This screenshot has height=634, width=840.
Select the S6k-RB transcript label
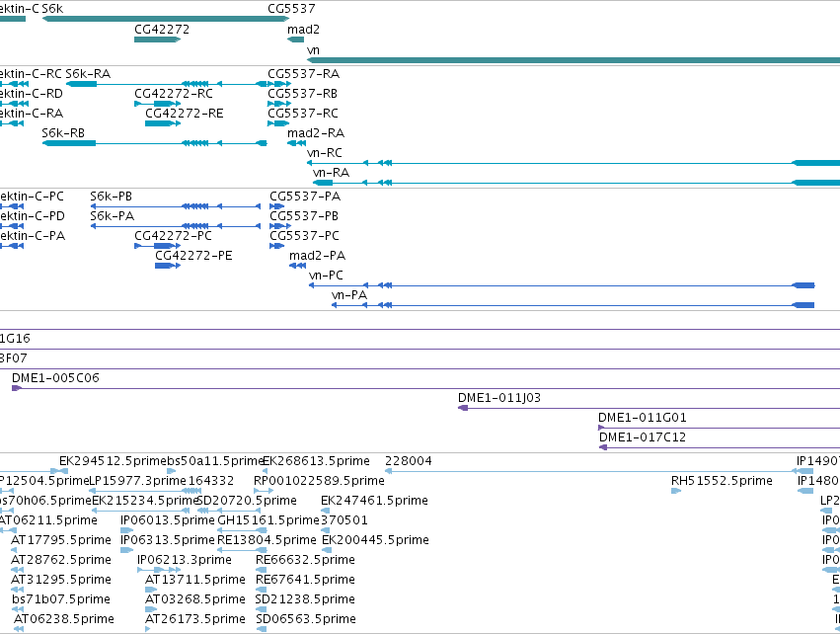click(x=63, y=133)
